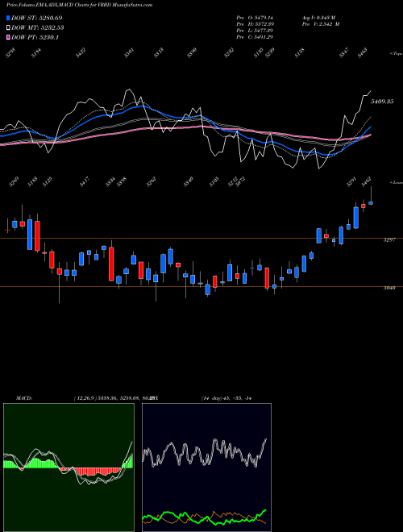Click the white DOW MT legend swatch
This screenshot has height=532, width=403.
(9, 28)
